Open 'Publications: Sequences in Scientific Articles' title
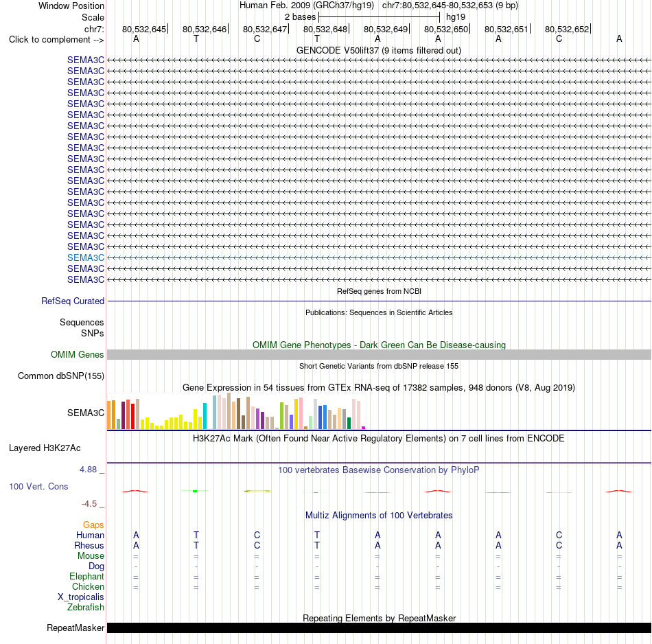The image size is (652, 644). [x=379, y=312]
